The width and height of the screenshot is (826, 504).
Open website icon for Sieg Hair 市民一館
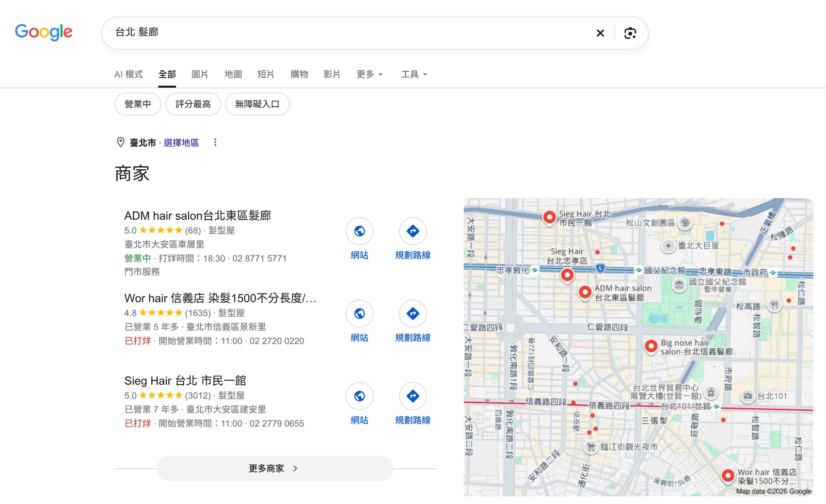pos(359,396)
